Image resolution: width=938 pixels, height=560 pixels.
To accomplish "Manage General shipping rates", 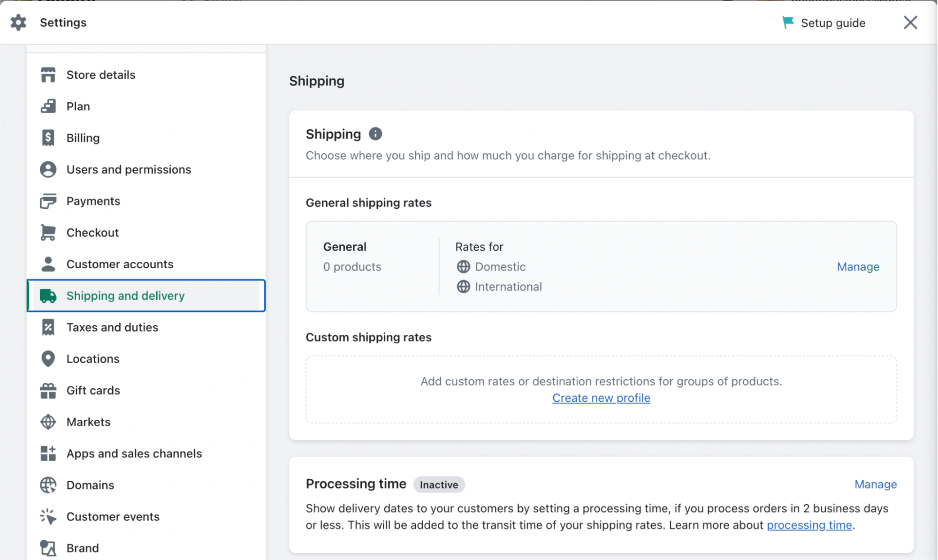I will [x=858, y=267].
